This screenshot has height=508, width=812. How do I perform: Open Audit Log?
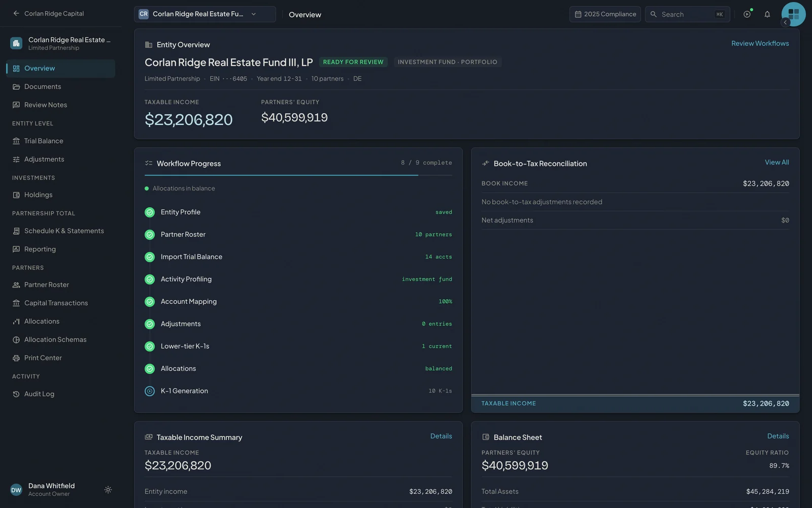tap(61, 394)
